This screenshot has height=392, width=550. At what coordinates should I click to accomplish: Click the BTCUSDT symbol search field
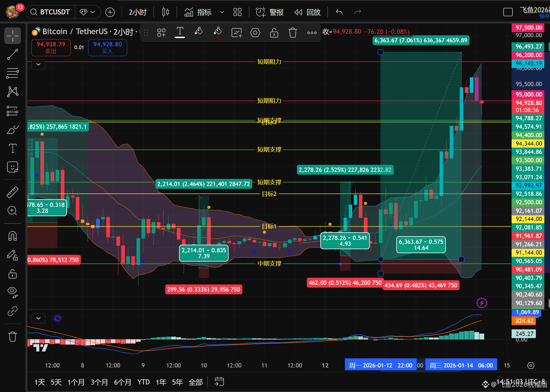pos(51,12)
